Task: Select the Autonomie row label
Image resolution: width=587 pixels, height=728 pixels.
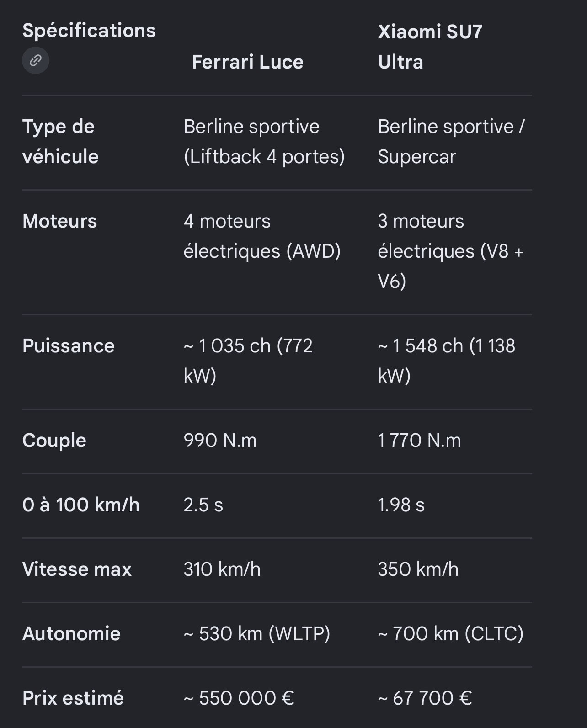Action: 71,634
